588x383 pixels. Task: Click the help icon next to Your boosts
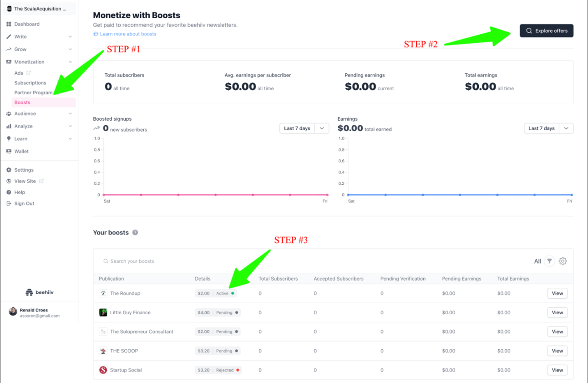point(135,233)
